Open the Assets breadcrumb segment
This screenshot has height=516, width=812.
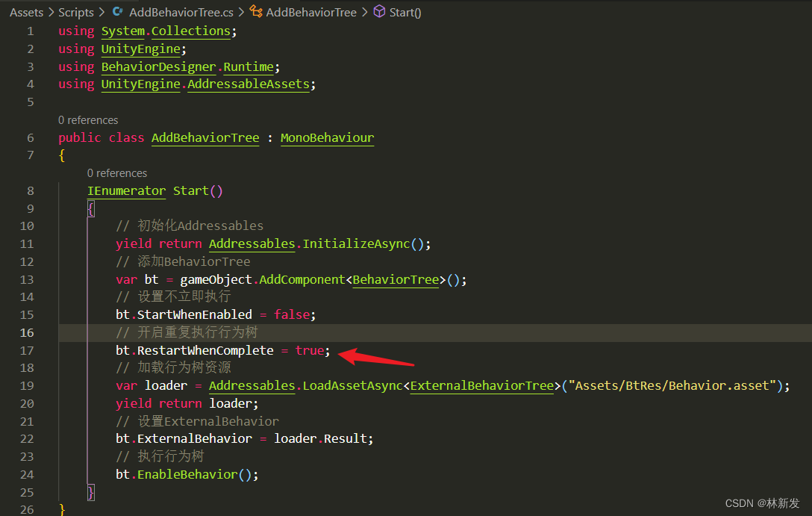click(26, 13)
